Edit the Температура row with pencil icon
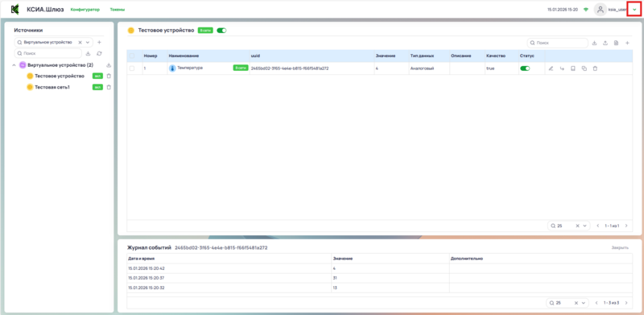 point(551,68)
